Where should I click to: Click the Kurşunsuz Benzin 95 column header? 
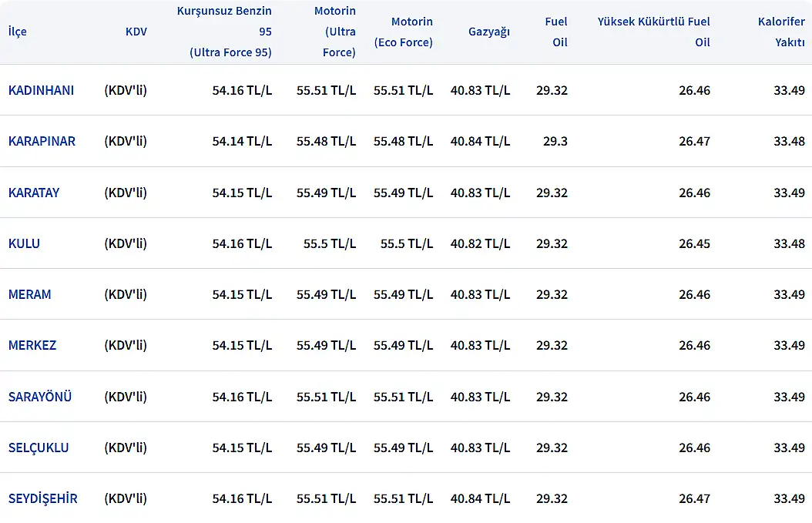(x=224, y=32)
